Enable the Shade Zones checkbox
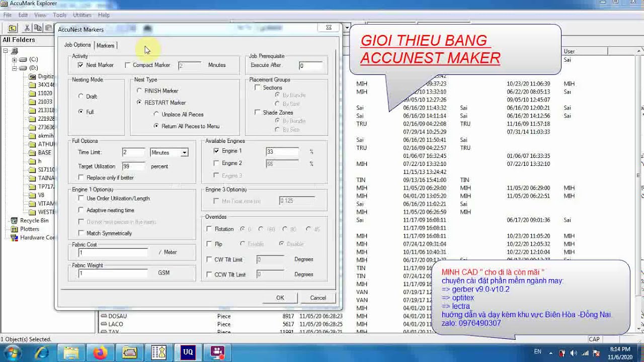Image resolution: width=644 pixels, height=362 pixels. coord(258,112)
